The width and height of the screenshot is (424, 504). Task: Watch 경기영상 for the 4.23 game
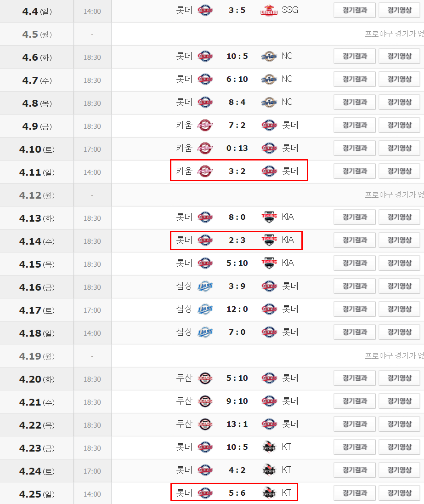pos(399,447)
